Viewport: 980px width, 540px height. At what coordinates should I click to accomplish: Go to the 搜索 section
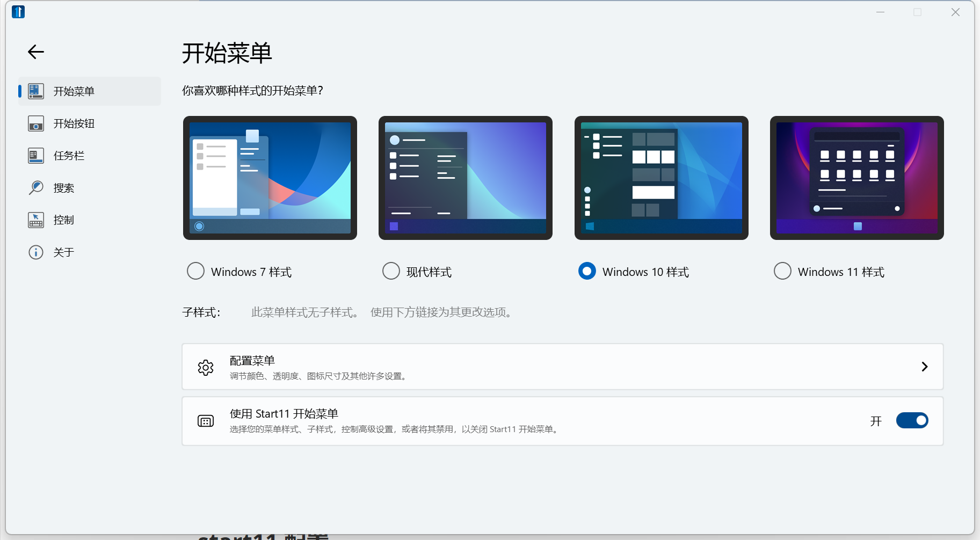click(90, 188)
